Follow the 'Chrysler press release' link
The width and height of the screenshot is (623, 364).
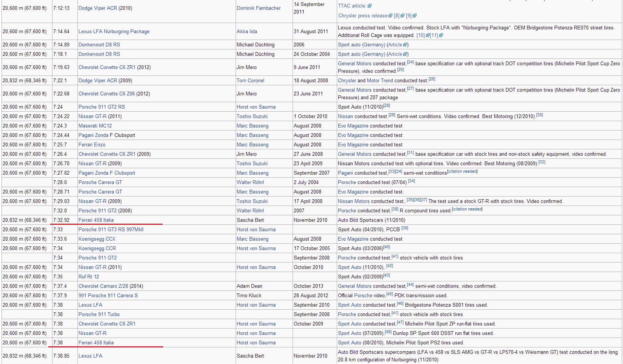pos(363,15)
